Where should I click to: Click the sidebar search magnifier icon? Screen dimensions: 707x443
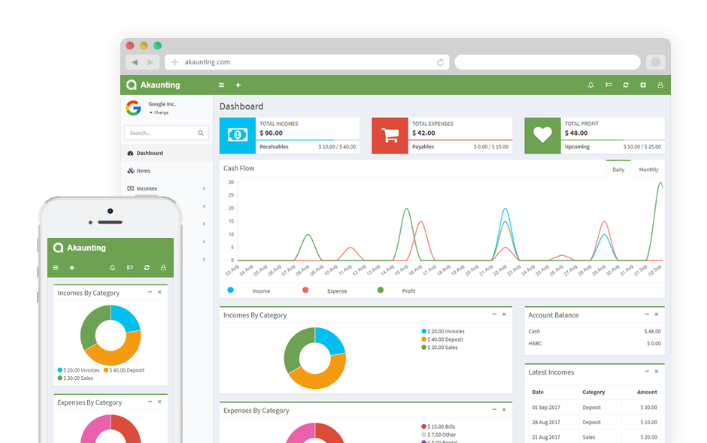click(201, 133)
